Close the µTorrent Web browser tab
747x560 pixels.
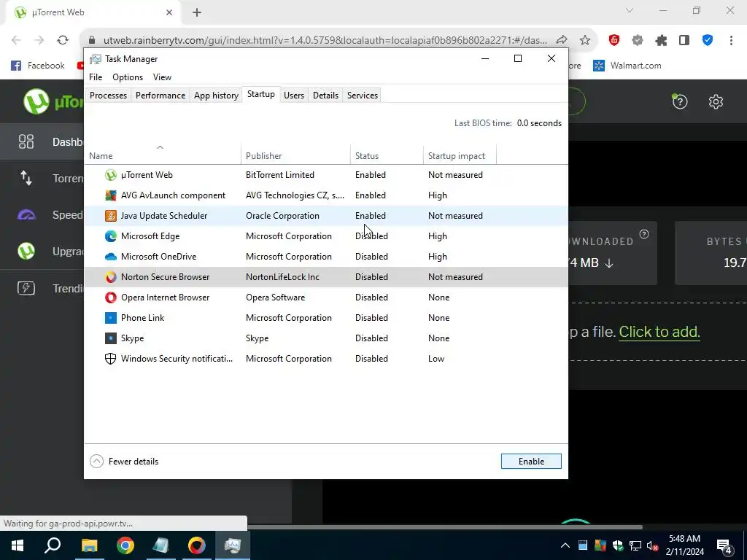click(169, 12)
